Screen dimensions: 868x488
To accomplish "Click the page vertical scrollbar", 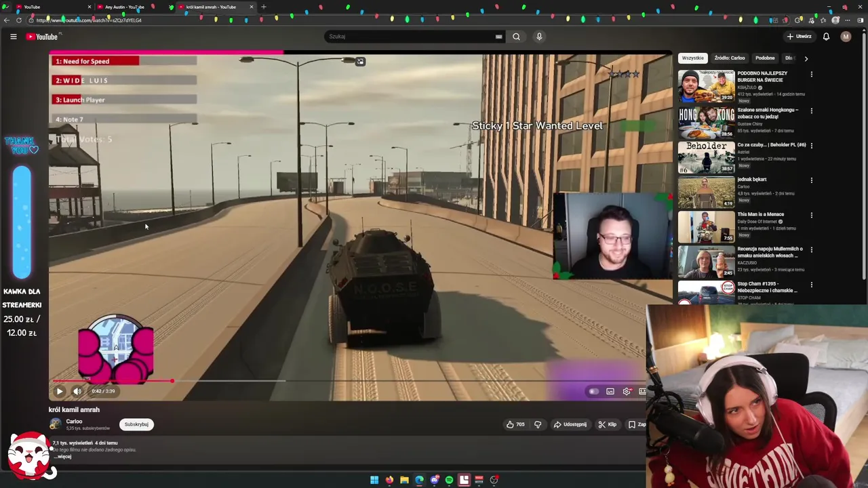I will [x=864, y=156].
